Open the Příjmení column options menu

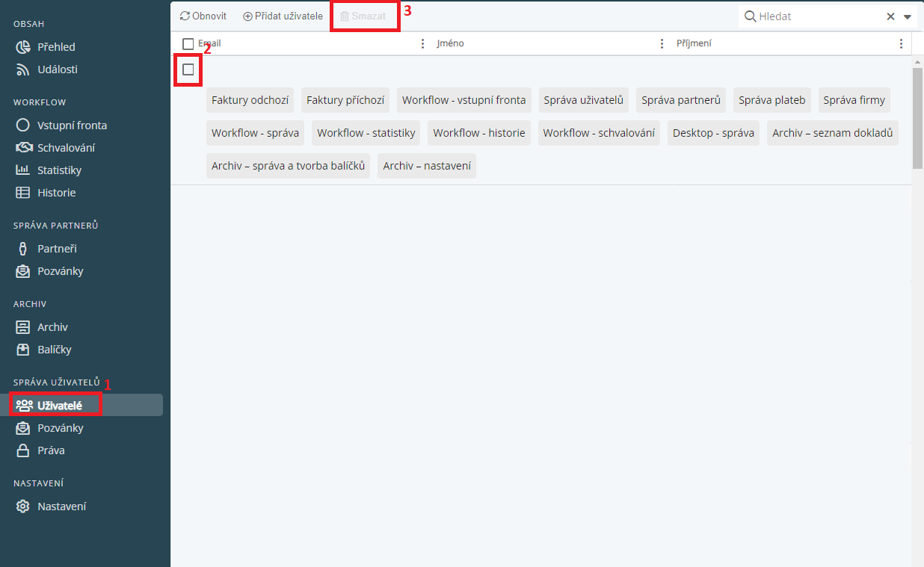click(901, 44)
